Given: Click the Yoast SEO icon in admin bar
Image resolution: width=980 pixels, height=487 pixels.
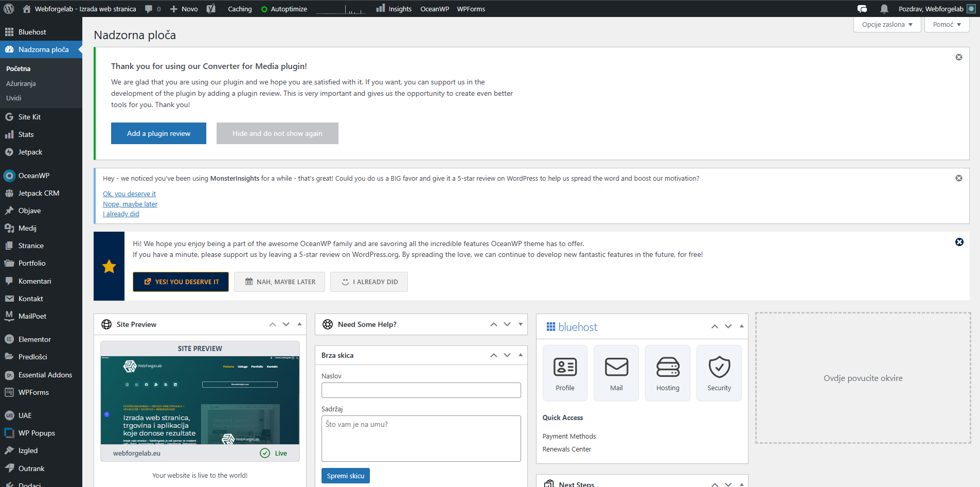Looking at the screenshot, I should [211, 8].
